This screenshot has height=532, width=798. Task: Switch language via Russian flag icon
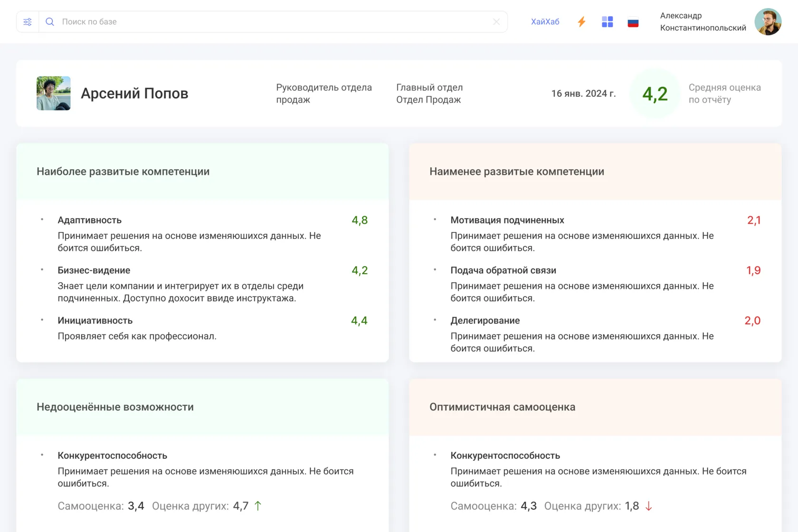point(633,22)
